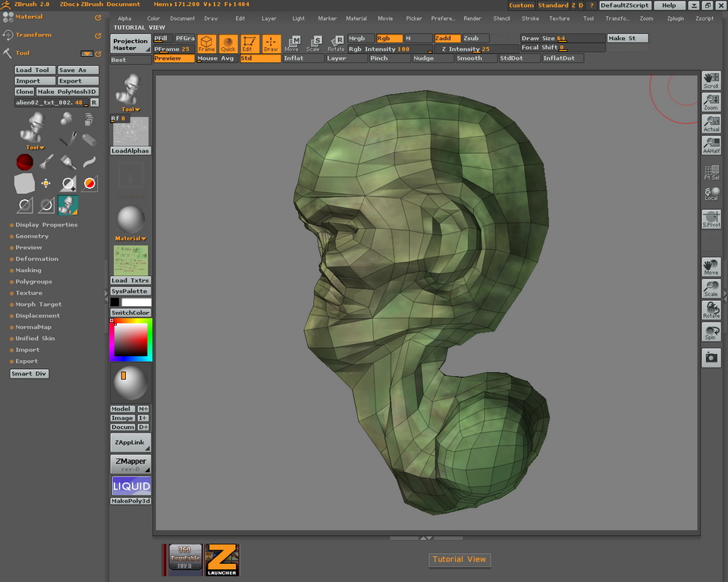Select the Rotate transform icon in toolbar
728x582 pixels.
tap(336, 44)
